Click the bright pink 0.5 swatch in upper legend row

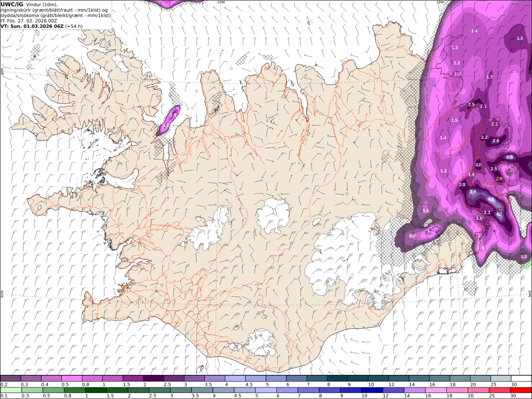(71, 379)
